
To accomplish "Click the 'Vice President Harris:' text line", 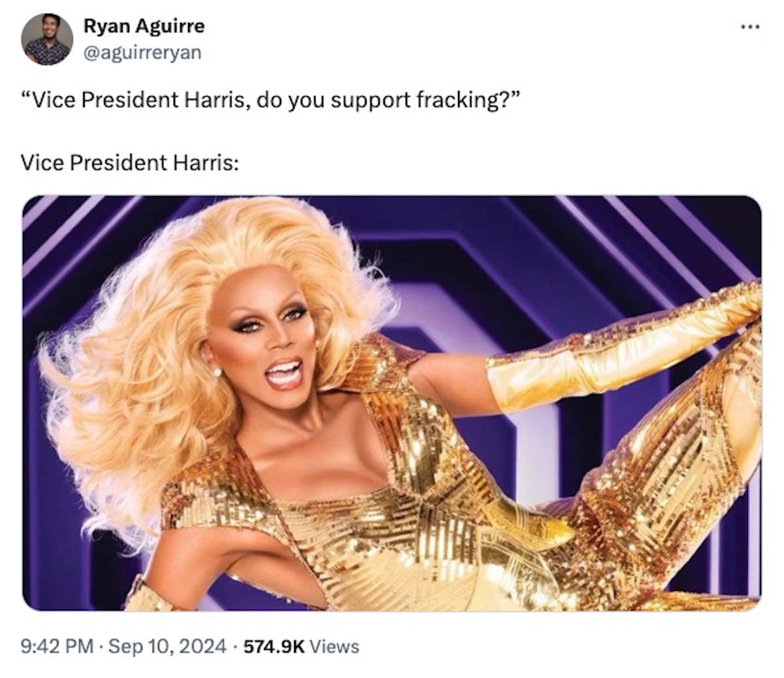I will click(129, 162).
